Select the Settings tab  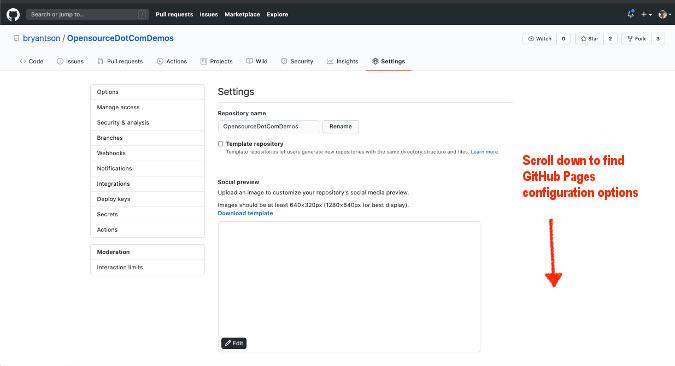click(x=389, y=61)
